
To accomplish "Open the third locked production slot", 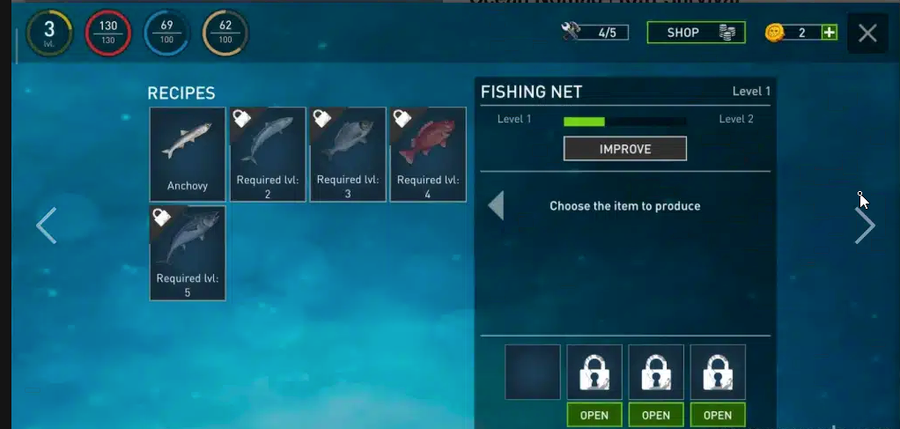I will click(x=717, y=414).
